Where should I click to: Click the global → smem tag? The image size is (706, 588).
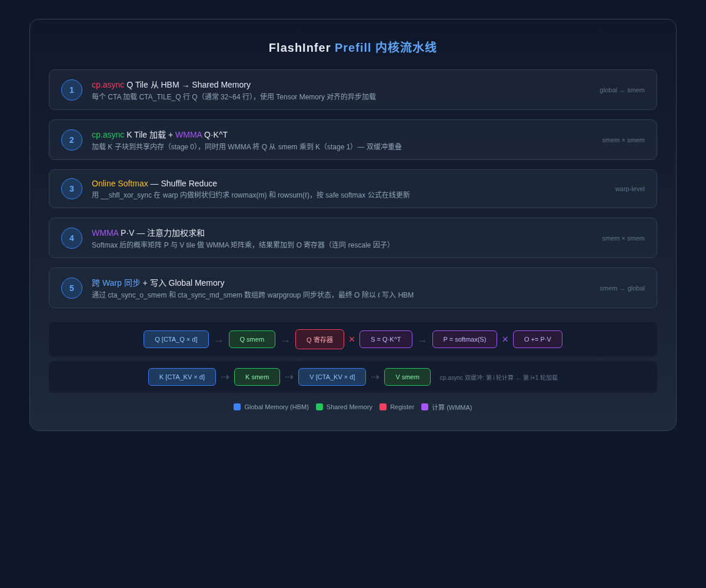click(622, 90)
